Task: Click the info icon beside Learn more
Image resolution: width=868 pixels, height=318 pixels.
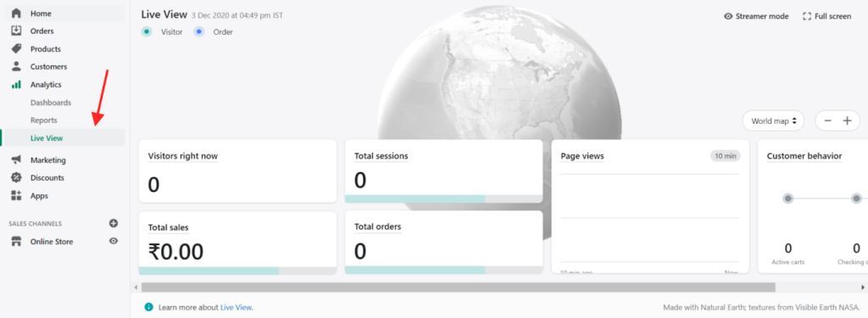Action: 148,307
